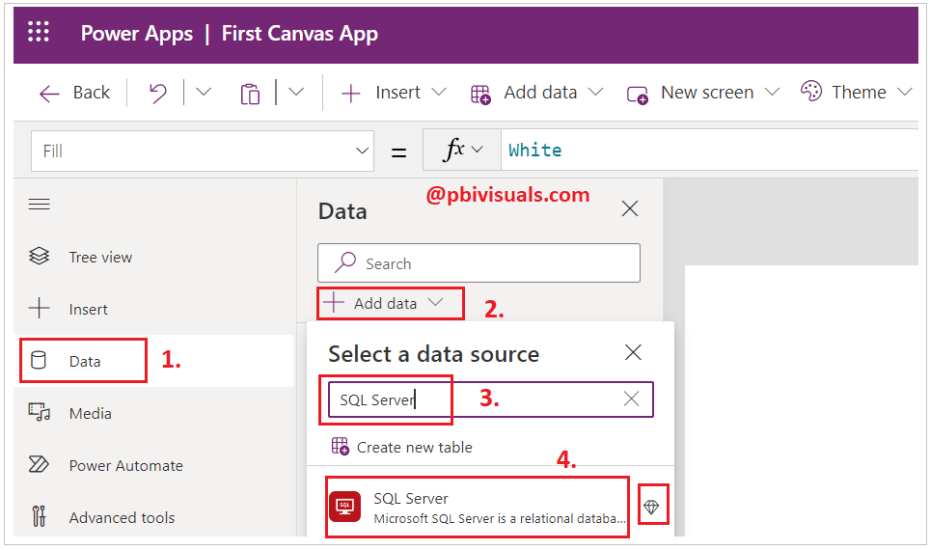930x550 pixels.
Task: Expand the New screen dropdown chevron
Action: (x=772, y=92)
